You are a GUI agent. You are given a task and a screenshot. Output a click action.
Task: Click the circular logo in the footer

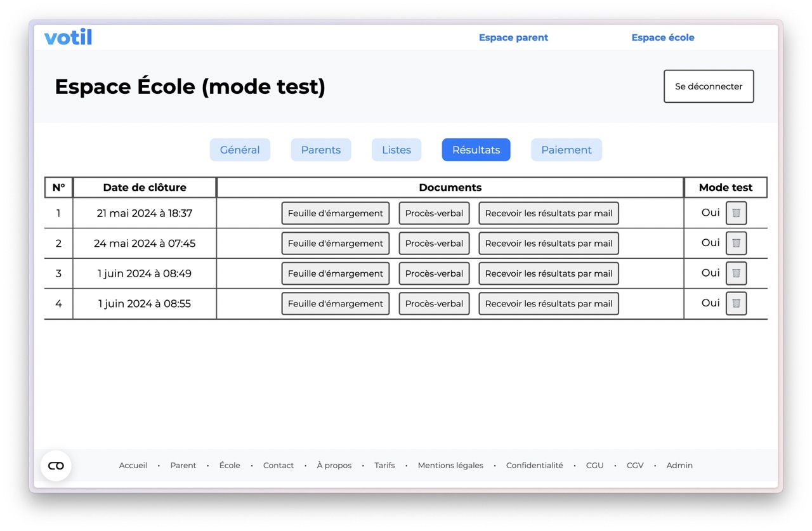(56, 465)
